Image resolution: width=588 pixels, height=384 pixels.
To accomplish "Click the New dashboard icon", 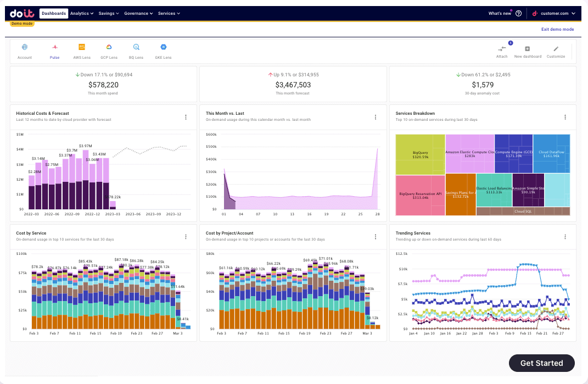I will tap(528, 49).
